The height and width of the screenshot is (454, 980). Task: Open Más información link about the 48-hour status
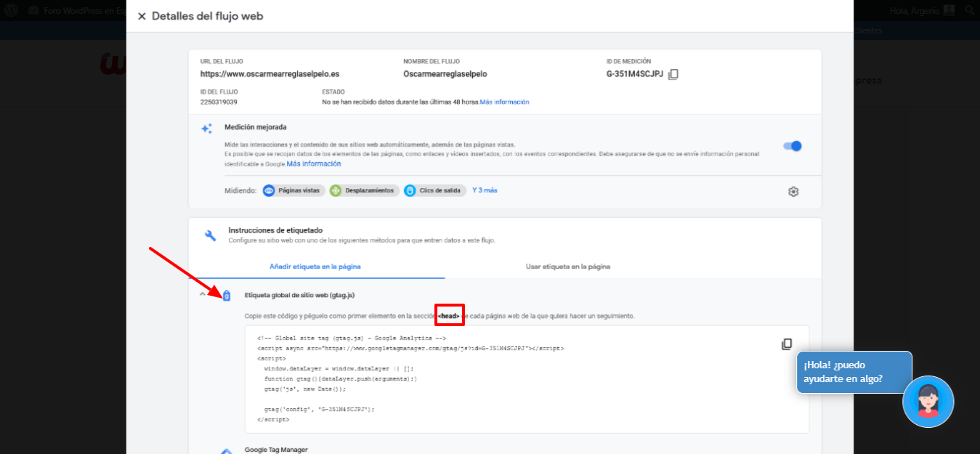coord(504,102)
